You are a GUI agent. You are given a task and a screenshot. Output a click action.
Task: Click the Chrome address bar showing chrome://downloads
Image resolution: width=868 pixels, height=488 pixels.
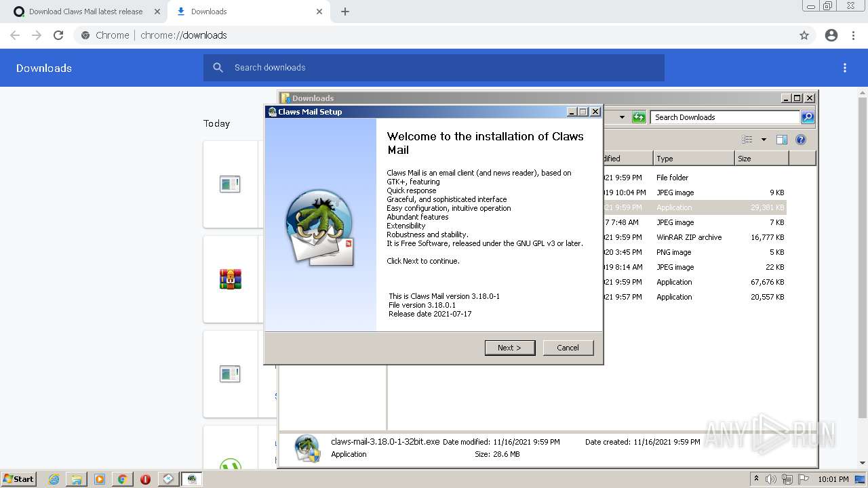click(x=434, y=35)
